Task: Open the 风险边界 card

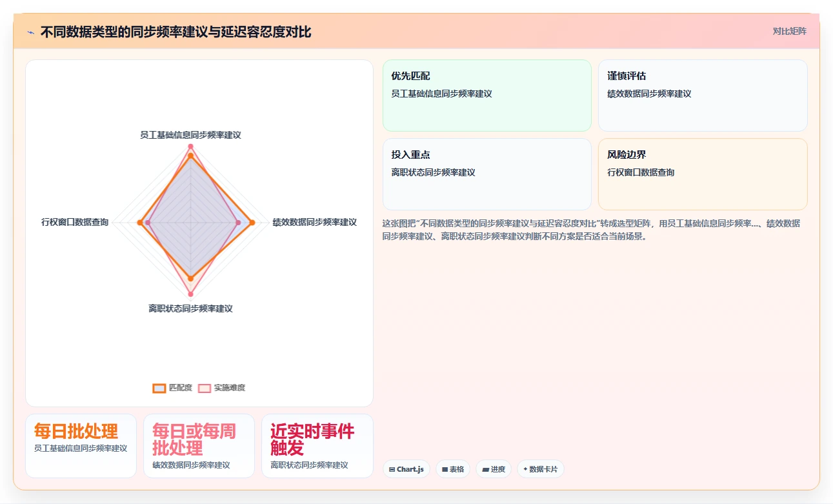Action: (703, 174)
